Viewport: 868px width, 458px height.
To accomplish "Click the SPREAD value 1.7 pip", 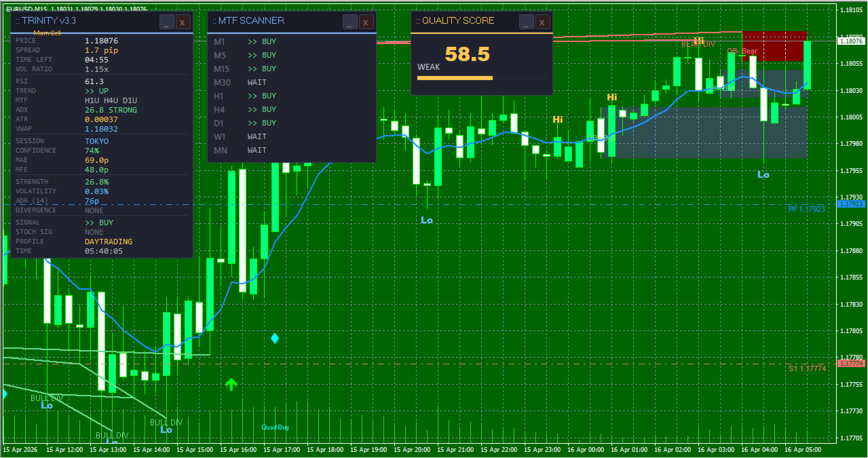I will pos(101,50).
